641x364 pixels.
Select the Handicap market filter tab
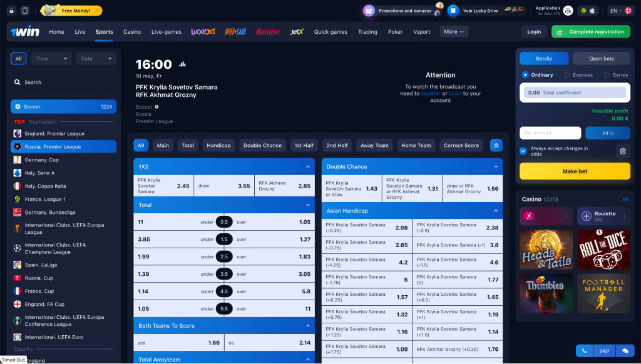[x=218, y=146]
